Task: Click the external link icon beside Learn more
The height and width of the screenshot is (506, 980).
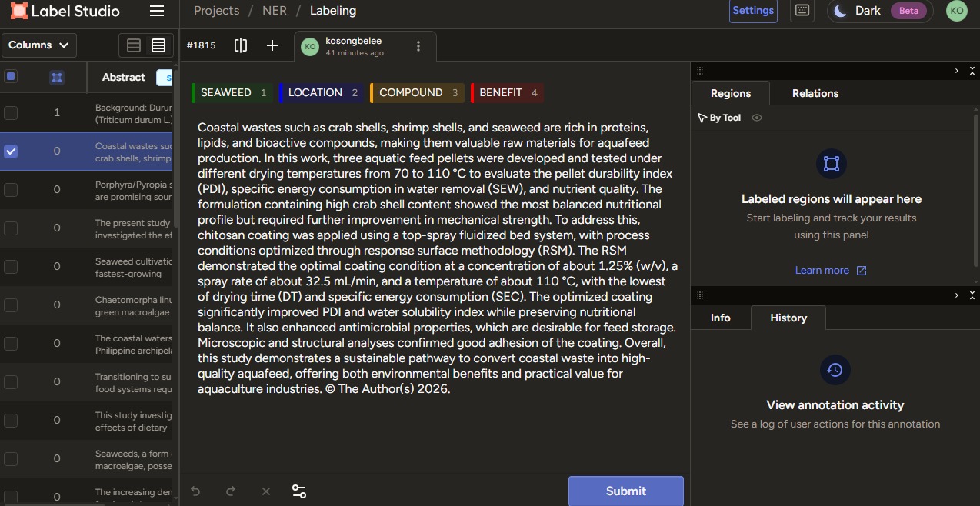Action: 862,271
